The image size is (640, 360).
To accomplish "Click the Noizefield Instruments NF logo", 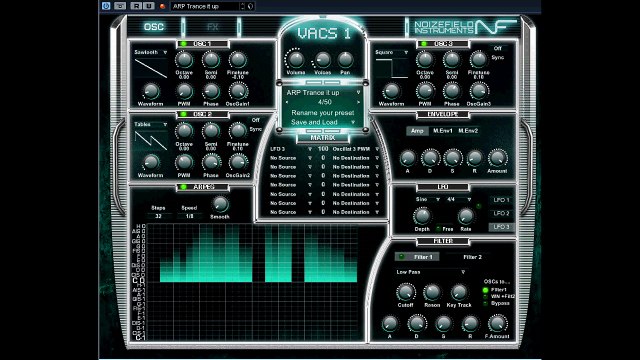I will (466, 27).
